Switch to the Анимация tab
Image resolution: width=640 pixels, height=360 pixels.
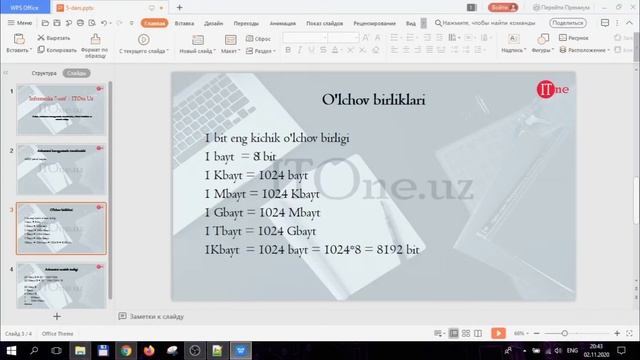pos(282,23)
